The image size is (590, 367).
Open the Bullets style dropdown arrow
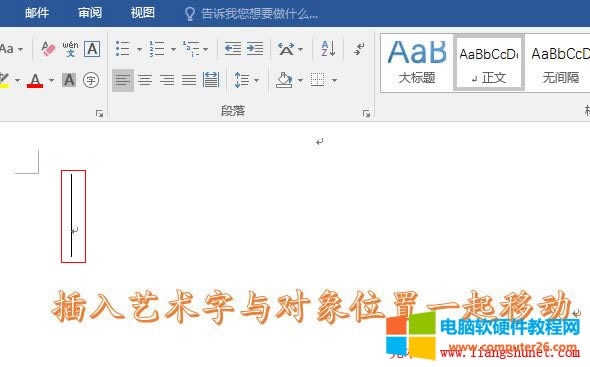[x=139, y=49]
